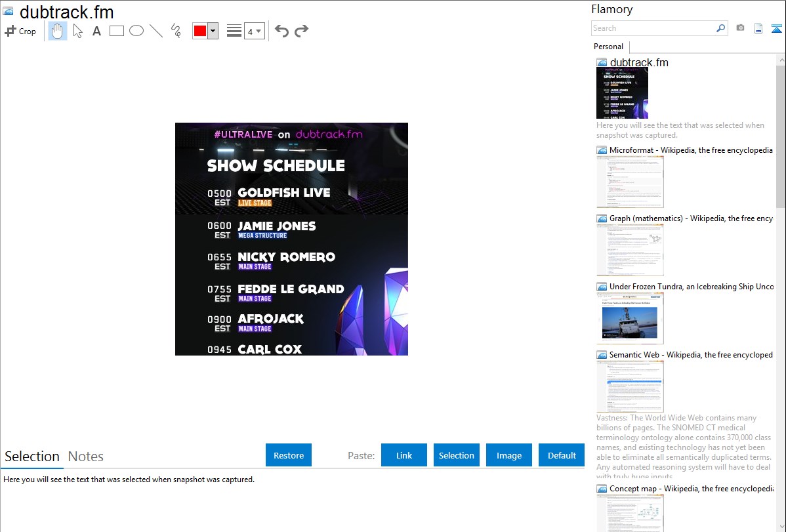Select the ellipse shape tool
The width and height of the screenshot is (786, 532).
[136, 31]
